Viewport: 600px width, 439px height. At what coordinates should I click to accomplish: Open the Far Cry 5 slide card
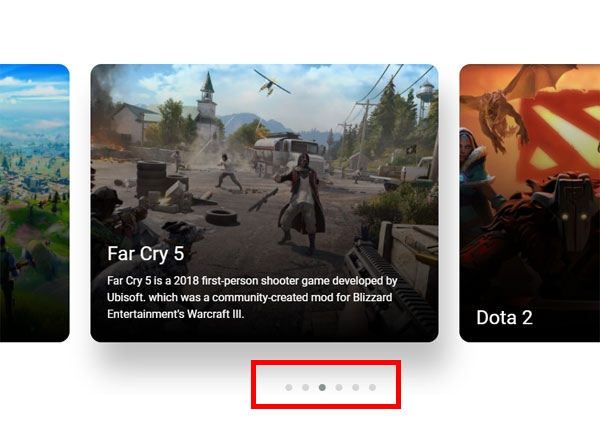point(264,203)
